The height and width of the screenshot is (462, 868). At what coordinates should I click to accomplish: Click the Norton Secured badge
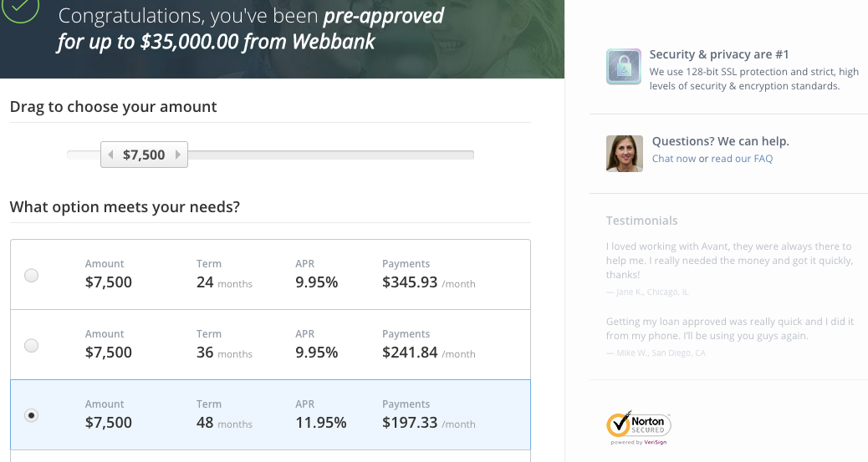click(639, 426)
